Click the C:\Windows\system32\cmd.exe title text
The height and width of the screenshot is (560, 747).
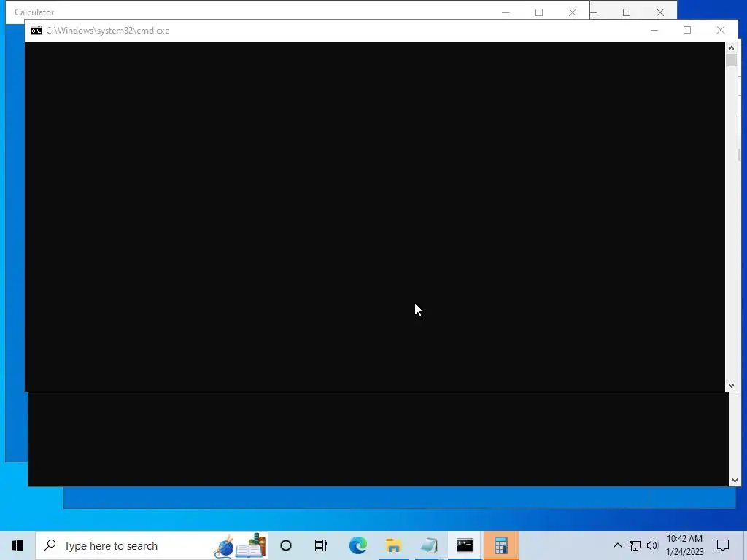(x=108, y=31)
